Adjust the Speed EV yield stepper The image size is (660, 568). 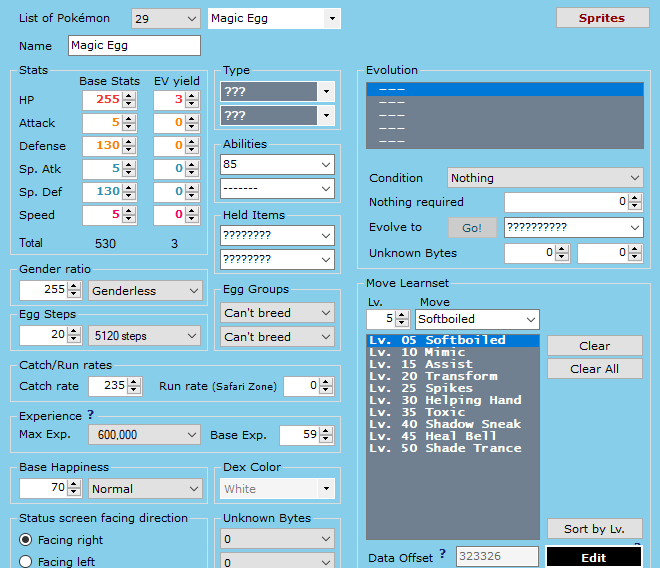192,215
